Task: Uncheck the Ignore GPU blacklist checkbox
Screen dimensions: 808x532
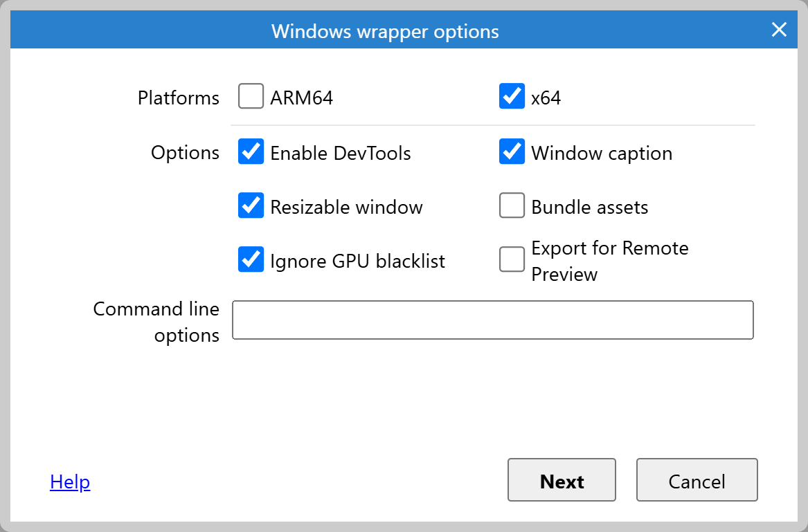Action: point(251,260)
